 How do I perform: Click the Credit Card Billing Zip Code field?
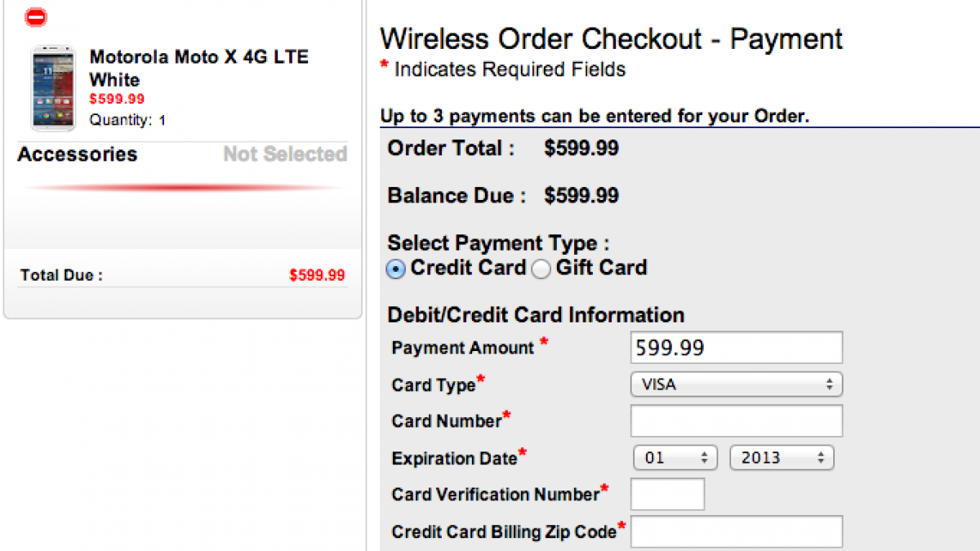736,531
